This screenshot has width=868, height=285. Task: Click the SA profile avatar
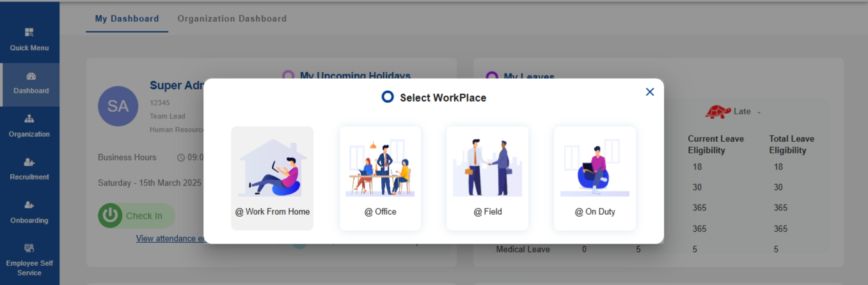pyautogui.click(x=118, y=106)
